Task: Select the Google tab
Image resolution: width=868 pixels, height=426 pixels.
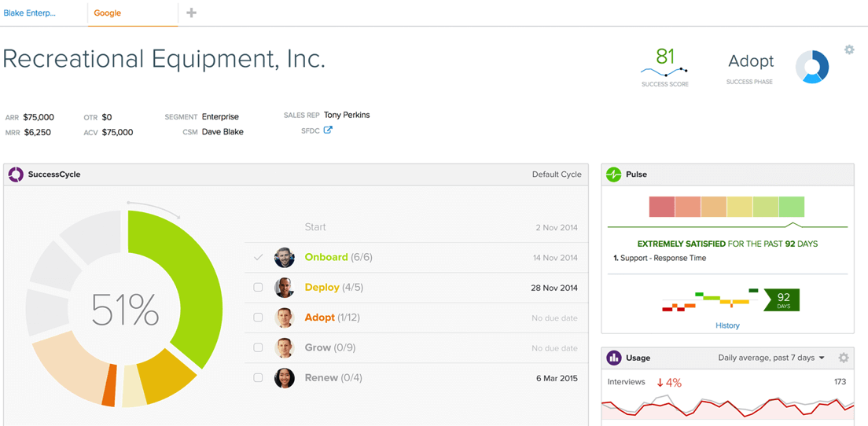Action: coord(108,13)
